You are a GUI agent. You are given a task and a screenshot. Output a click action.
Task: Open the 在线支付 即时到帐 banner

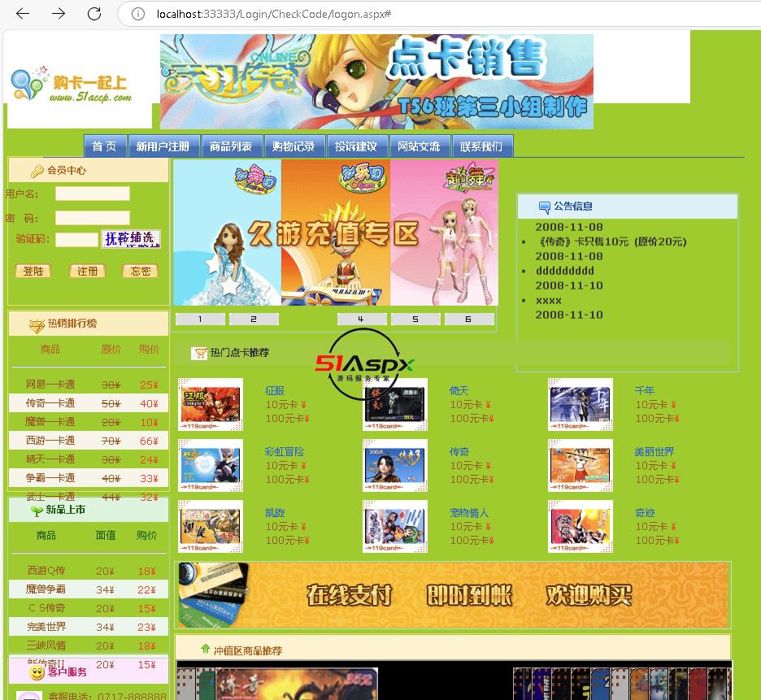[x=453, y=595]
